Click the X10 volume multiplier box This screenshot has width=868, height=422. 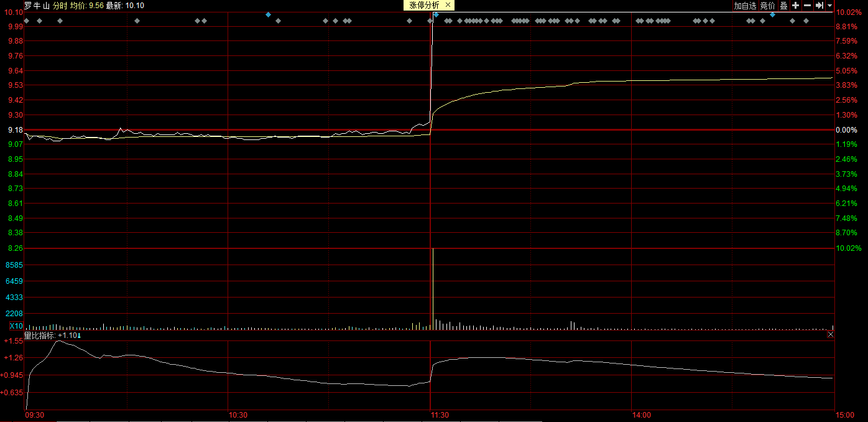(x=16, y=326)
